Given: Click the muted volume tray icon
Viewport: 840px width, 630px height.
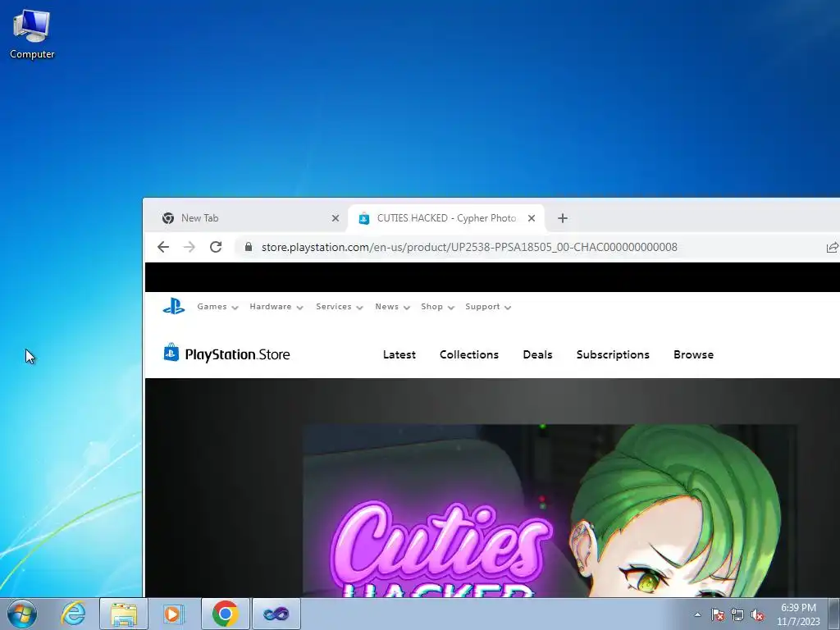Looking at the screenshot, I should point(757,614).
